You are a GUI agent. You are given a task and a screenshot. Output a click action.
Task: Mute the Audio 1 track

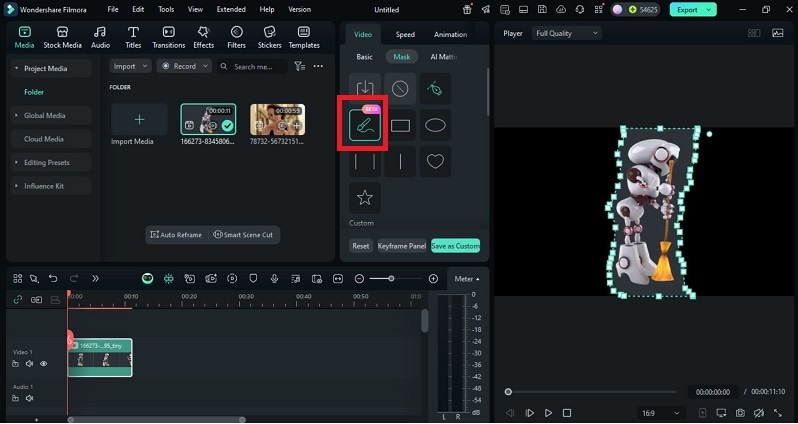[30, 399]
